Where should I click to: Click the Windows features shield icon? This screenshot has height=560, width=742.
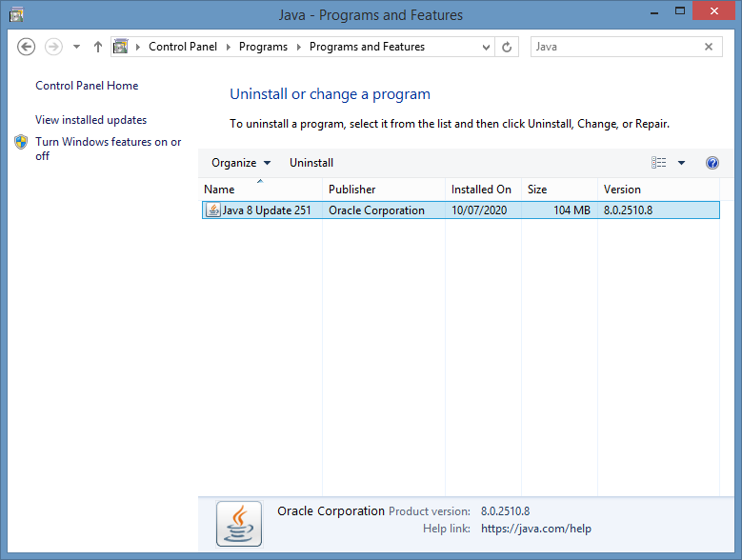click(21, 142)
